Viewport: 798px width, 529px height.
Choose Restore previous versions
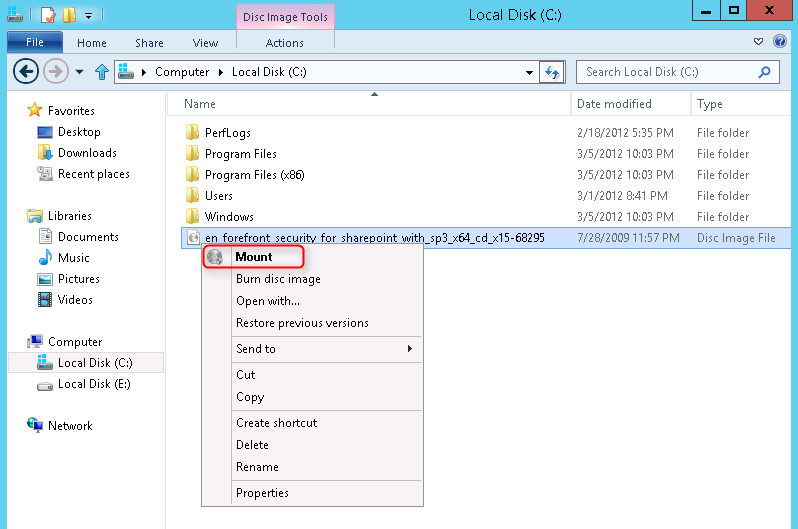[312, 323]
